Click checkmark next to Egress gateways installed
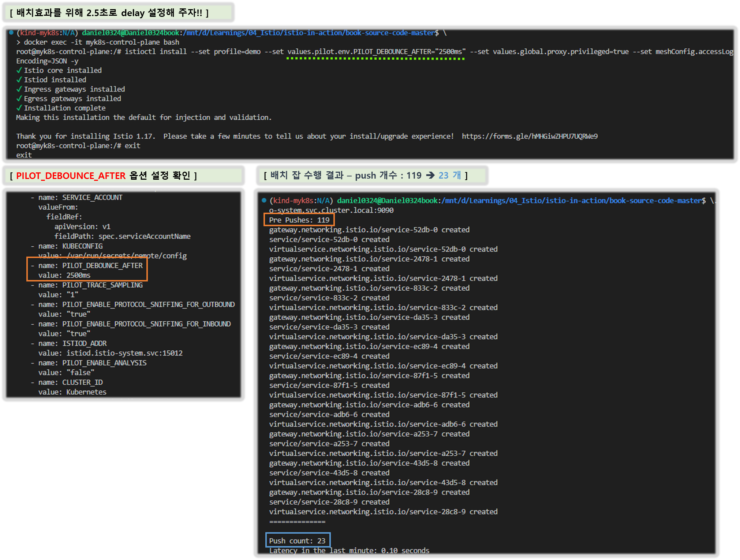Screen dimensions: 740x560 coord(19,98)
